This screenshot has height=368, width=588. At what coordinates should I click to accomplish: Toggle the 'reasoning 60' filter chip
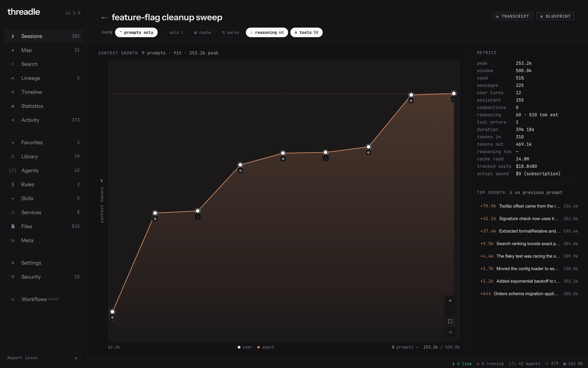(x=267, y=32)
